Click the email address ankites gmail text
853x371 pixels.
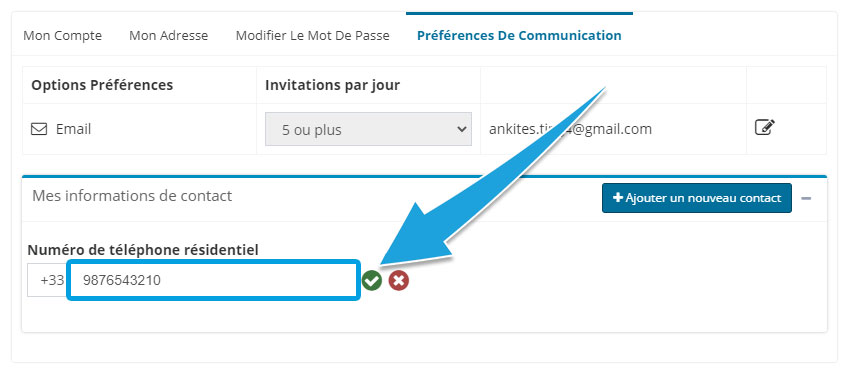coord(570,129)
